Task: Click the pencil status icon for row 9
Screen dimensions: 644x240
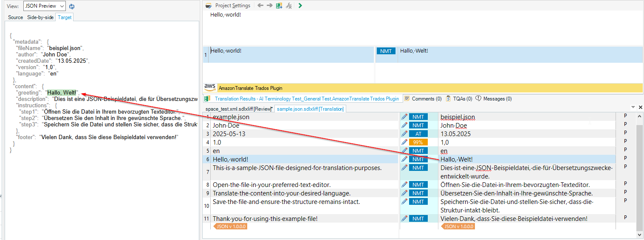Action: click(404, 193)
